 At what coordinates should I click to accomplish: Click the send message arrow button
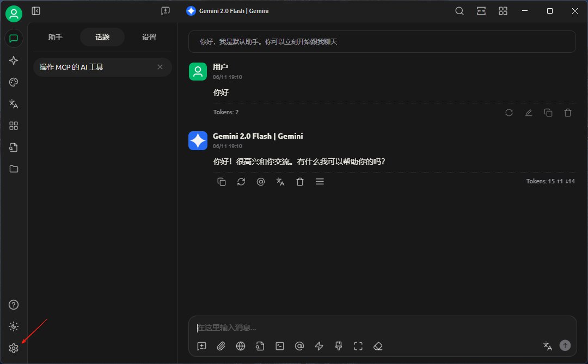click(565, 346)
